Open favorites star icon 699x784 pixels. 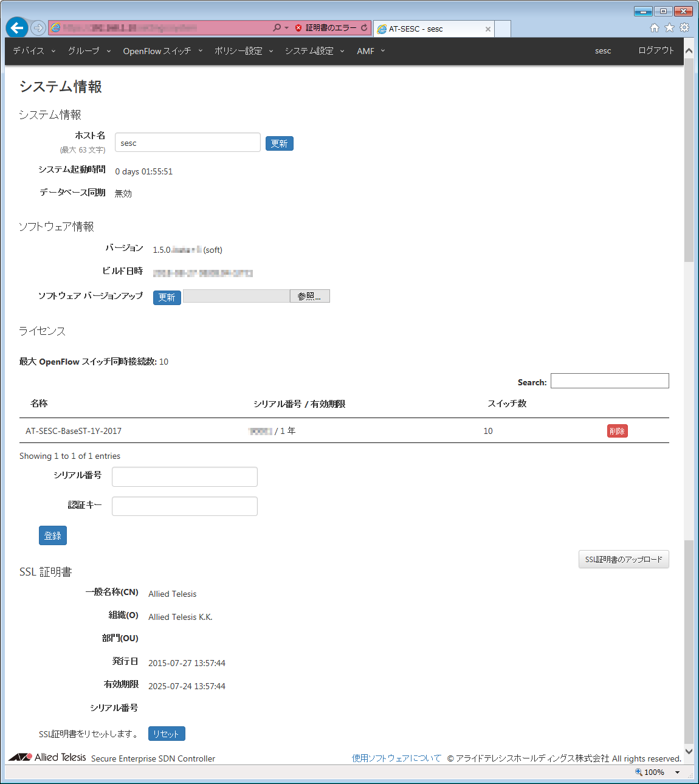click(x=669, y=28)
